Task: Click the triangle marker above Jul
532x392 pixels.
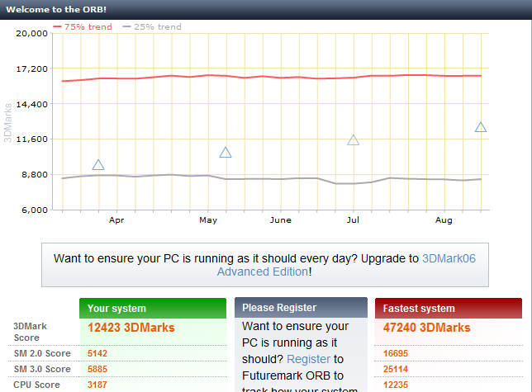Action: point(354,140)
